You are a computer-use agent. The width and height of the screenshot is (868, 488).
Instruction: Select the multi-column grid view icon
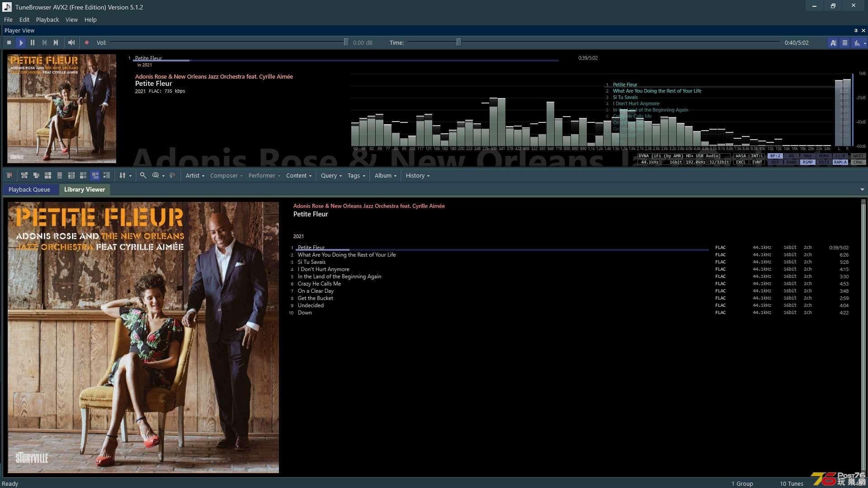[x=71, y=175]
